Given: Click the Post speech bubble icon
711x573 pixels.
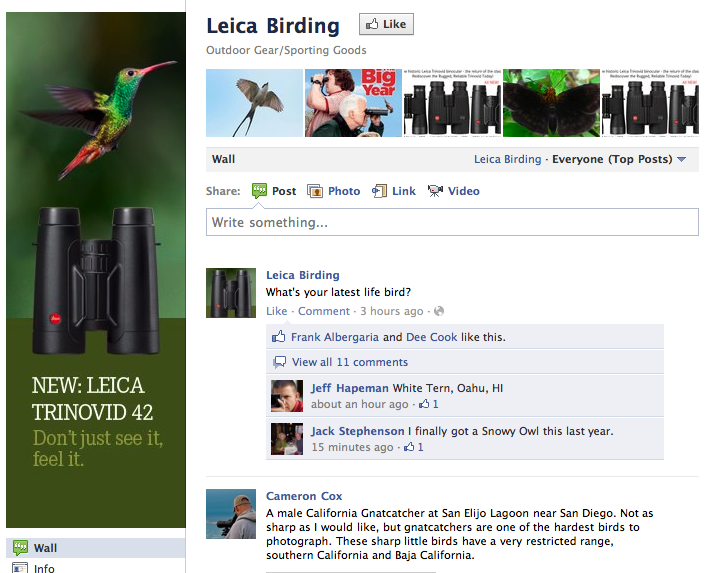Looking at the screenshot, I should [259, 191].
